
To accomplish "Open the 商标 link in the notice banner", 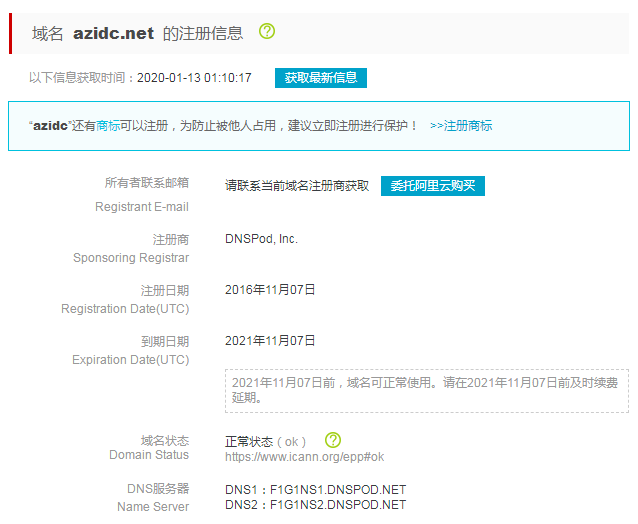I will (x=108, y=126).
